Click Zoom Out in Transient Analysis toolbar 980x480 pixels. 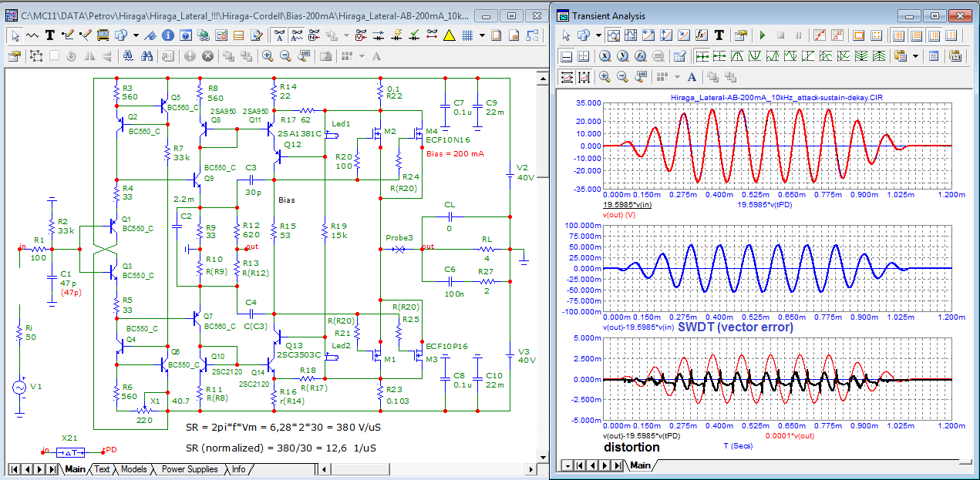[x=623, y=76]
